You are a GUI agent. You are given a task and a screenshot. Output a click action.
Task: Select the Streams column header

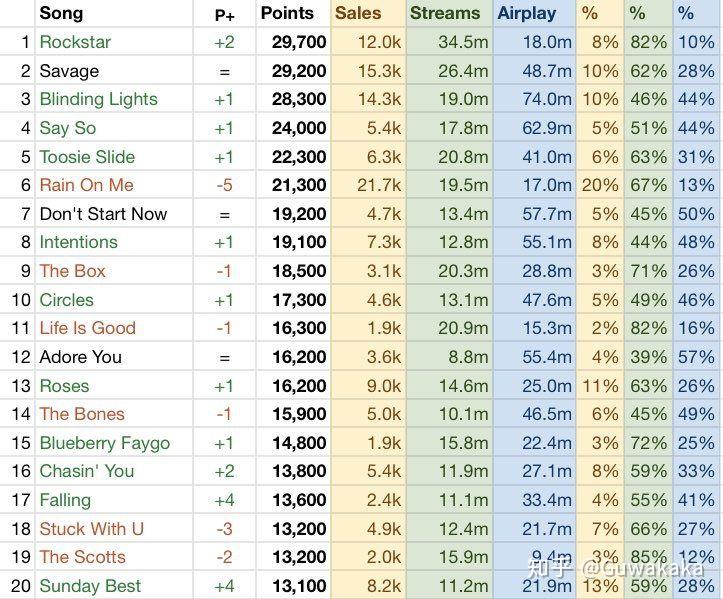coord(444,14)
